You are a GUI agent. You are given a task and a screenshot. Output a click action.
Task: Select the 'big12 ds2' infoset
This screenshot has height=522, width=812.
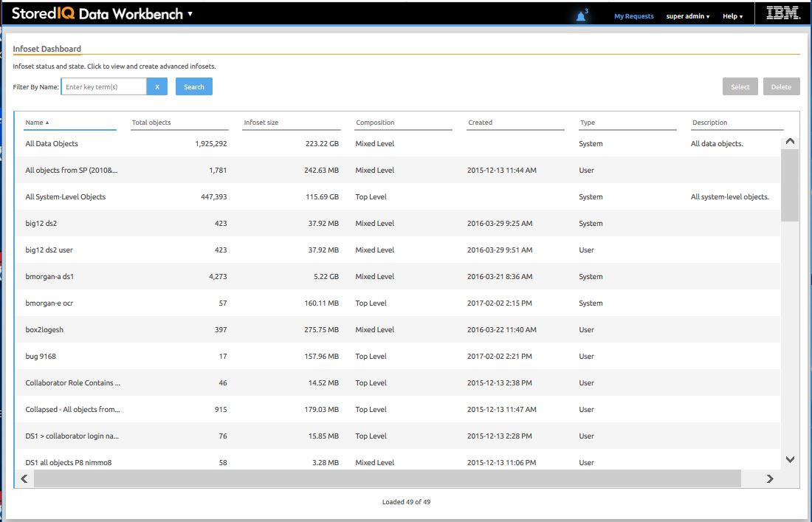click(x=397, y=223)
